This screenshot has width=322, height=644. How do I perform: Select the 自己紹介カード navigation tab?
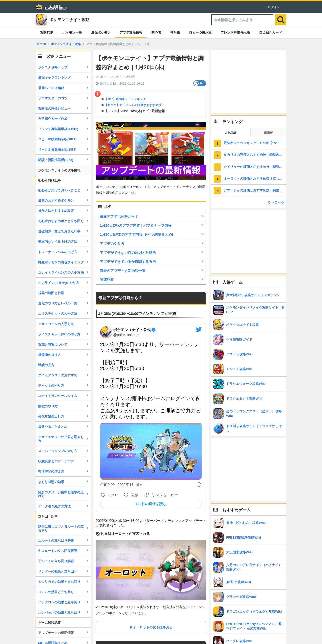coord(270,33)
